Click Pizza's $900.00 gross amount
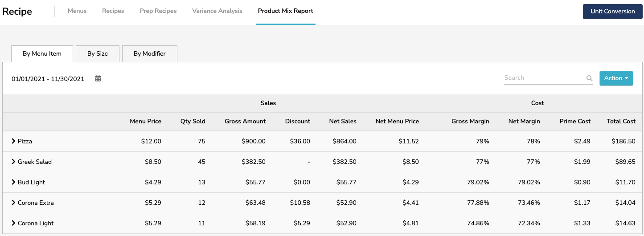Screen dimensions: 644x236 [x=254, y=141]
